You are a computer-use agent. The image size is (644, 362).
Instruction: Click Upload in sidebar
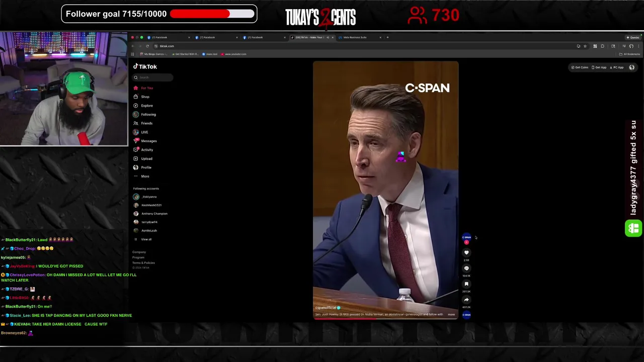coord(143,158)
